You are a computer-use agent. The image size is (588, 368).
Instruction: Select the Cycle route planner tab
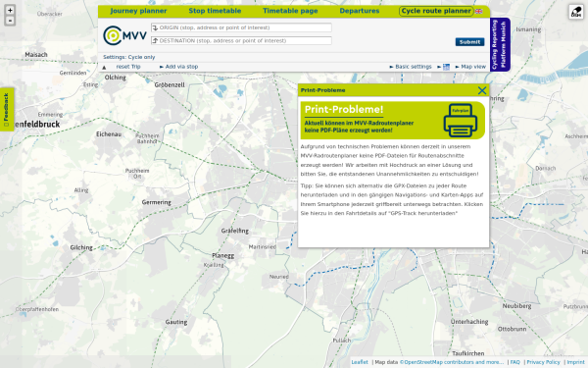[436, 11]
